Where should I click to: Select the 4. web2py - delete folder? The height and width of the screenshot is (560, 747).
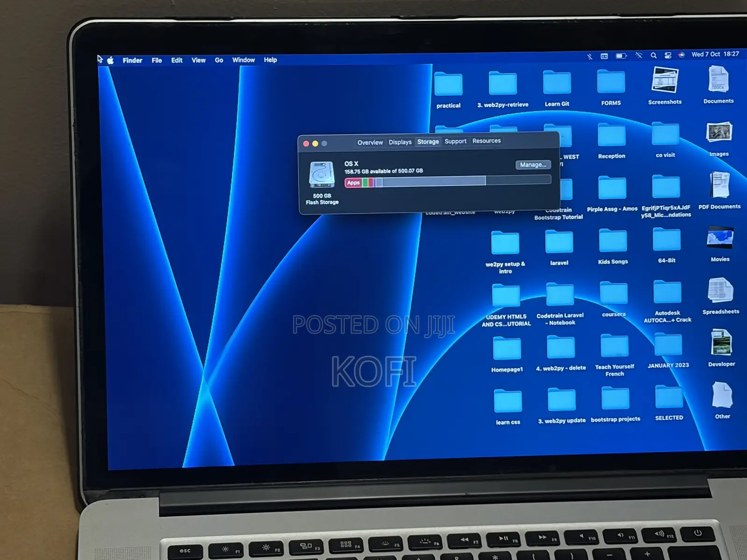(x=561, y=348)
